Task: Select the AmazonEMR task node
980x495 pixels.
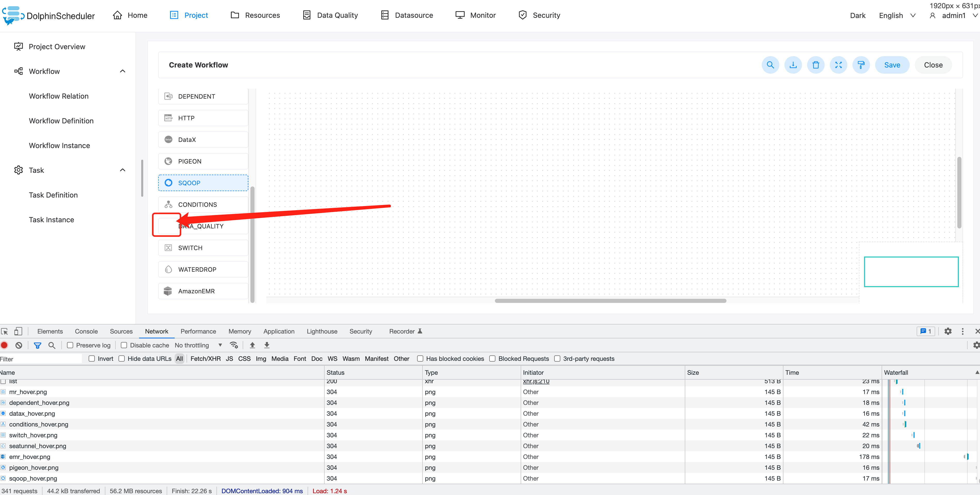Action: pos(203,291)
